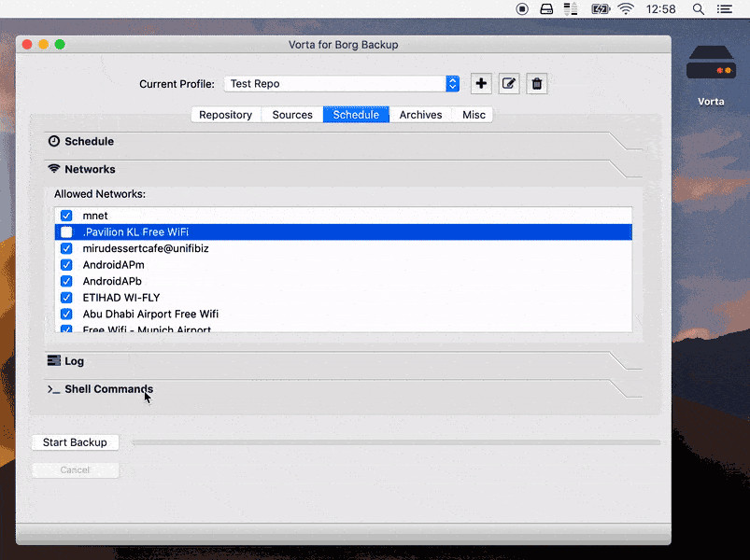Open the Current Profile dropdown
The image size is (750, 560).
point(342,84)
